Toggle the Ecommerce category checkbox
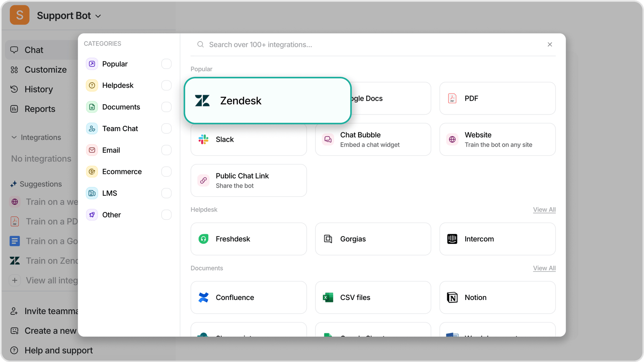Viewport: 644px width, 362px height. 166,172
